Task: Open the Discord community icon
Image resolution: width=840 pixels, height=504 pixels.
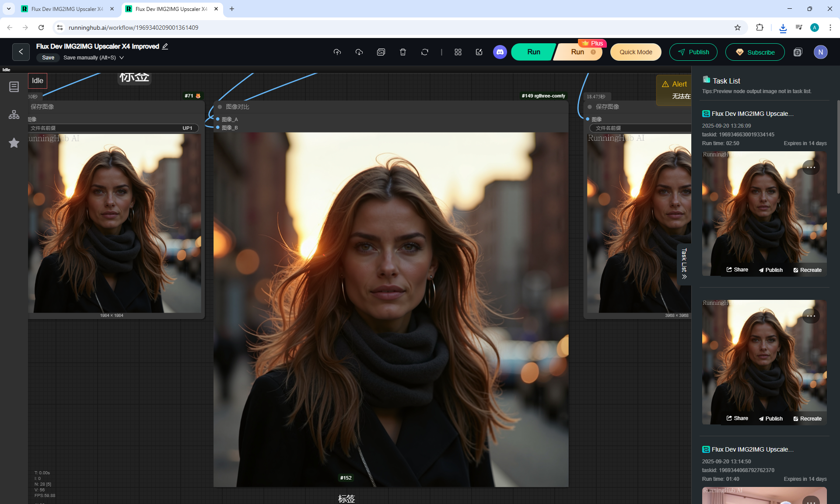Action: coord(500,52)
